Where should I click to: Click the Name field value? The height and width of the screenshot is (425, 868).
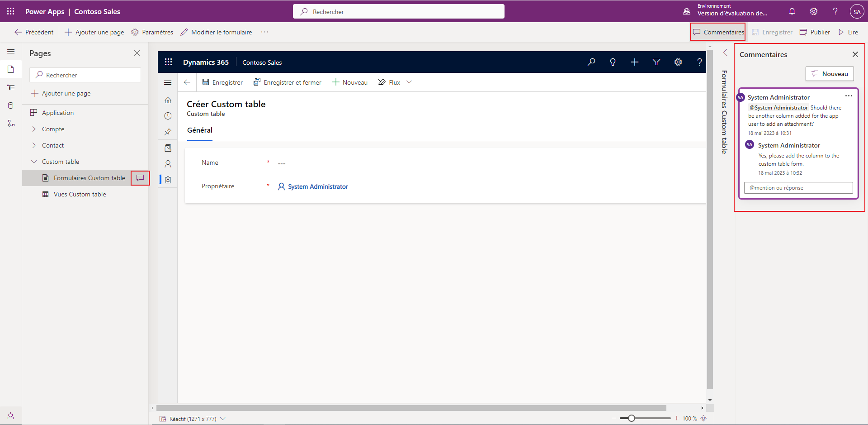point(282,163)
